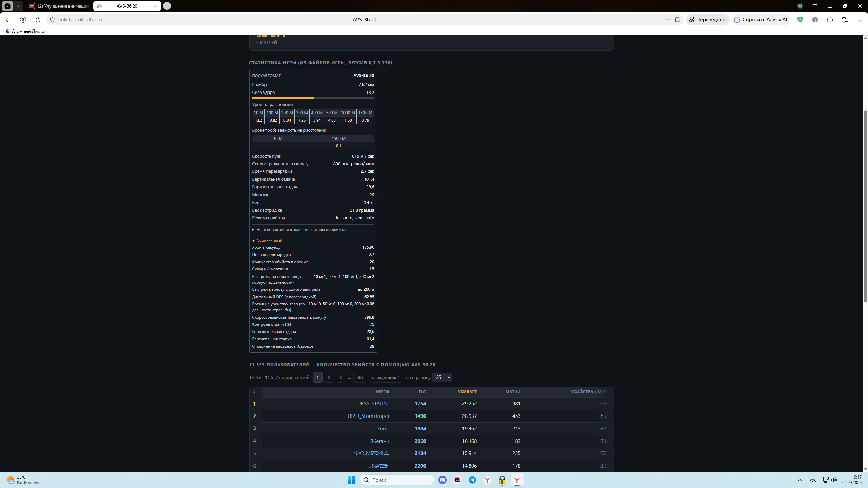
Task: Sort table by the УБИВАЕТ column
Action: click(x=467, y=392)
